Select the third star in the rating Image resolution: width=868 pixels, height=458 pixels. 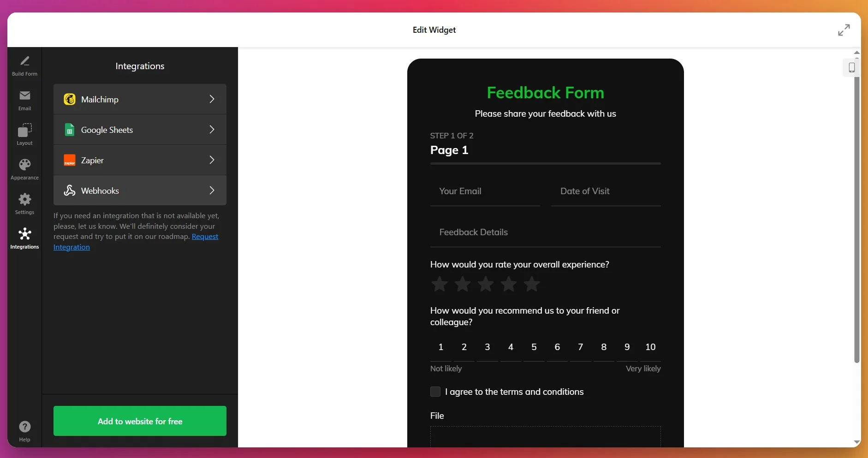click(486, 285)
